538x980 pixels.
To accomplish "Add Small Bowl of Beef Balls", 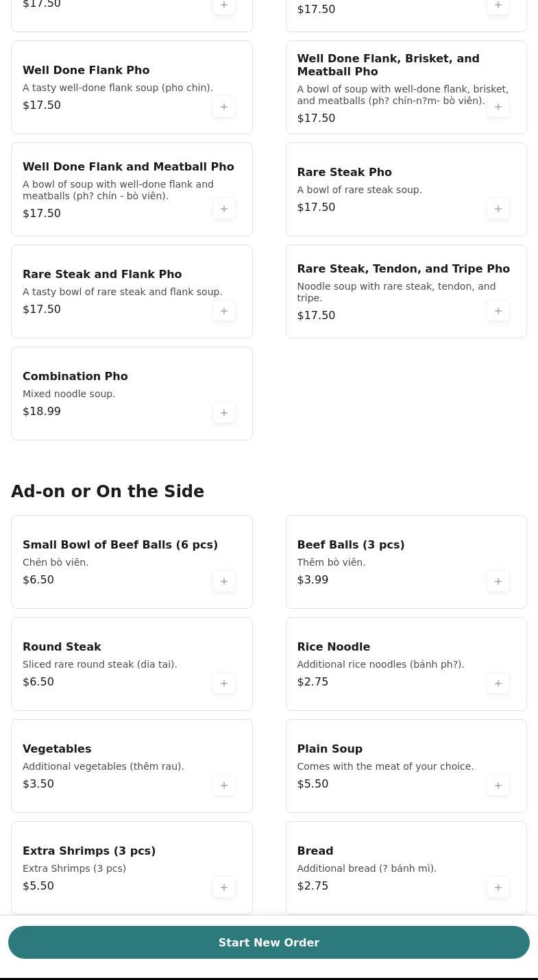I will (224, 581).
